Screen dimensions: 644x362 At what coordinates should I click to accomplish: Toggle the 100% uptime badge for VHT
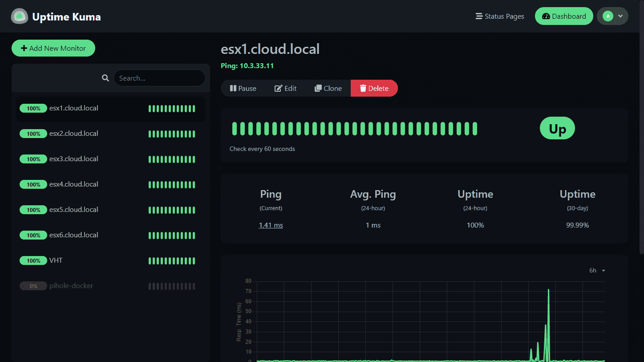(33, 260)
